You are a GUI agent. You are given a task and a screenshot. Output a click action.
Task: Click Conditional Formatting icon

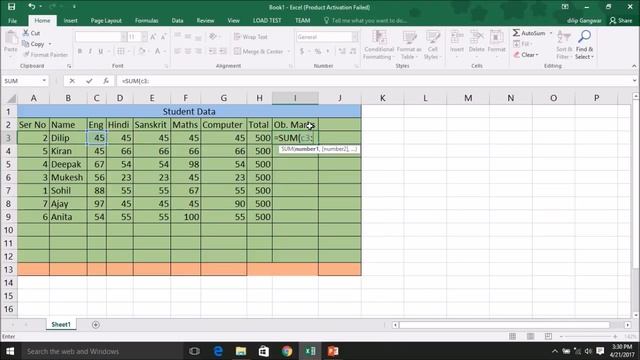(x=379, y=37)
